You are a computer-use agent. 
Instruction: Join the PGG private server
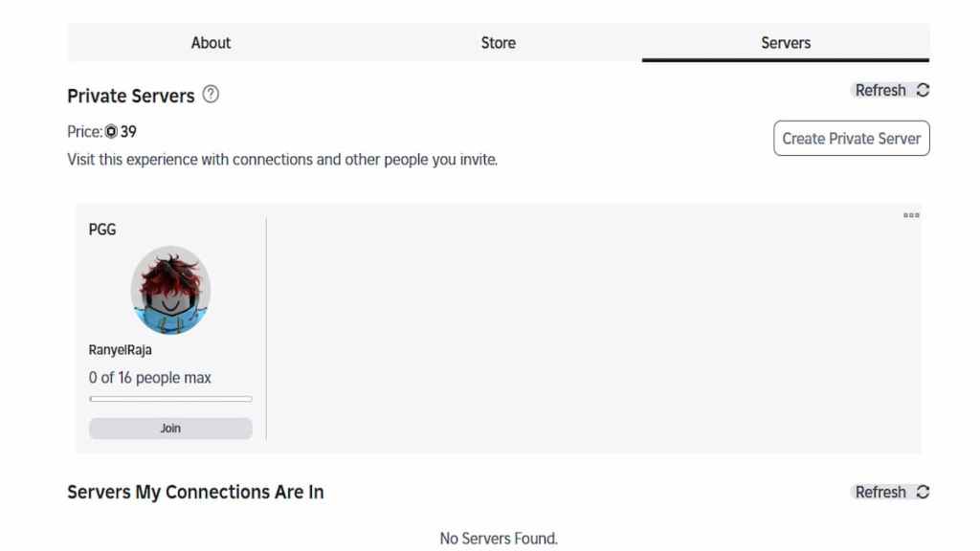pyautogui.click(x=169, y=428)
